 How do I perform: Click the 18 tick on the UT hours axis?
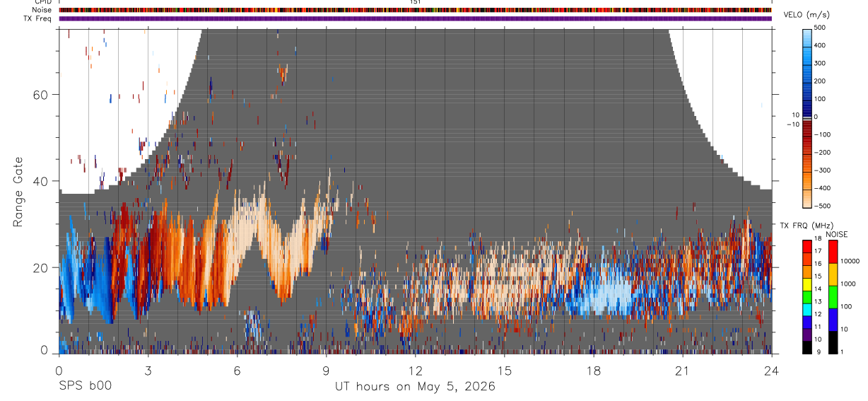(x=593, y=370)
